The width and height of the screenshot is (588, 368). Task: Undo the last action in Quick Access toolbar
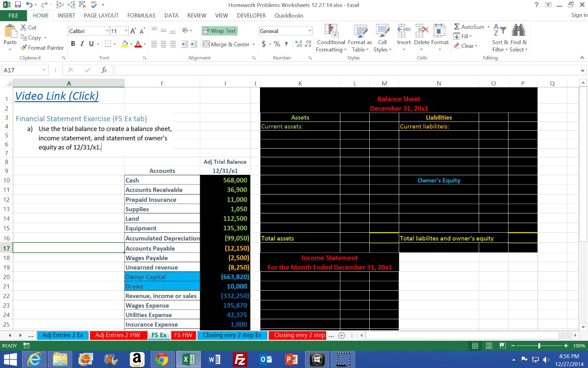(x=29, y=5)
